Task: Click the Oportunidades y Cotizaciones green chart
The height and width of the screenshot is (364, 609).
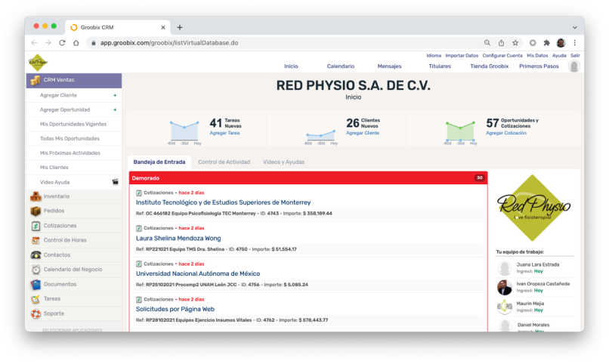Action: click(x=461, y=131)
